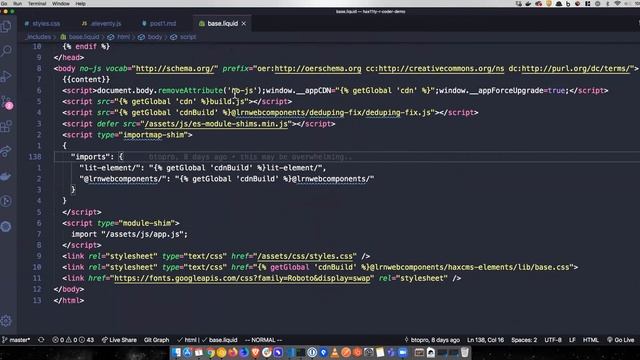This screenshot has width=640, height=360.
Task: Open the Explorer view in activity bar
Action: 6,27
